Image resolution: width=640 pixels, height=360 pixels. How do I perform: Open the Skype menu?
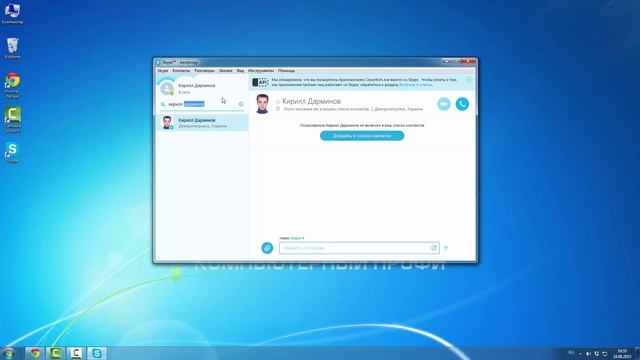click(162, 71)
